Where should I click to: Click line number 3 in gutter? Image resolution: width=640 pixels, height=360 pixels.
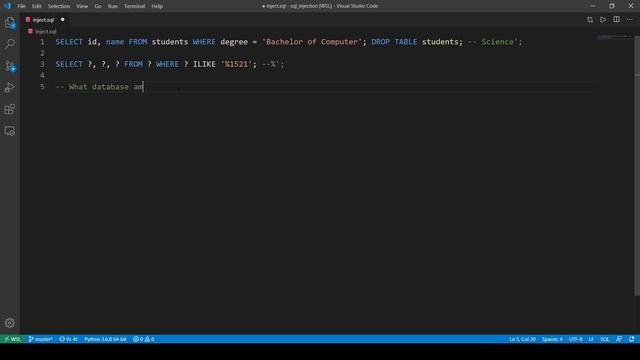[x=42, y=64]
